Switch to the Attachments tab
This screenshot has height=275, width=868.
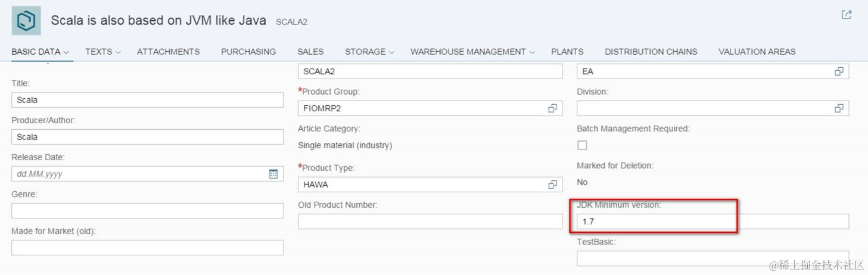[168, 52]
